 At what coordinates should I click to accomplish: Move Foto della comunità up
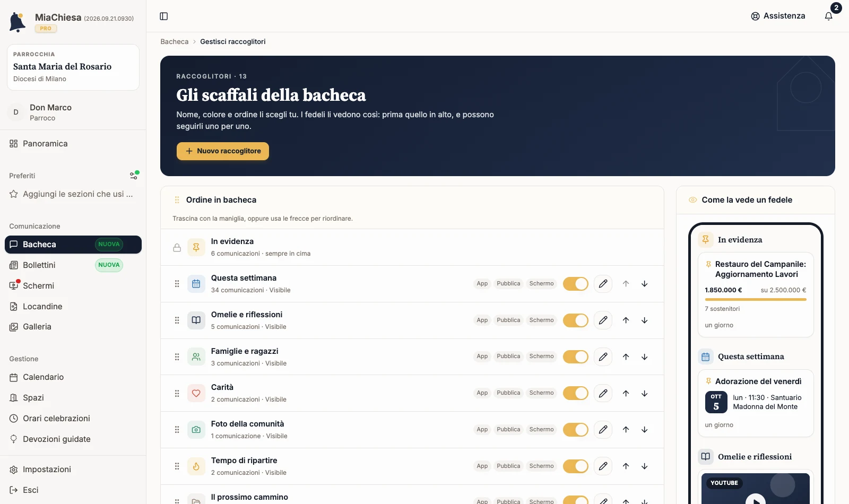click(626, 430)
